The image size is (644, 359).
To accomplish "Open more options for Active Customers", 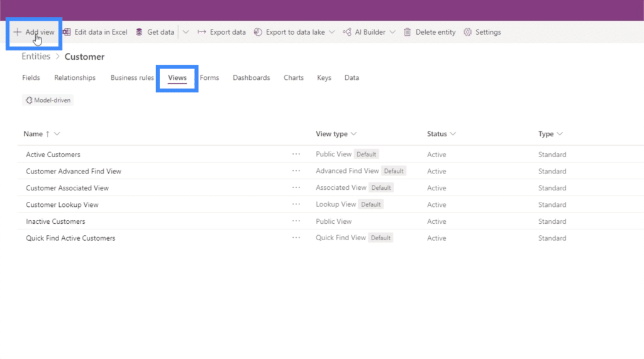I will coord(296,154).
